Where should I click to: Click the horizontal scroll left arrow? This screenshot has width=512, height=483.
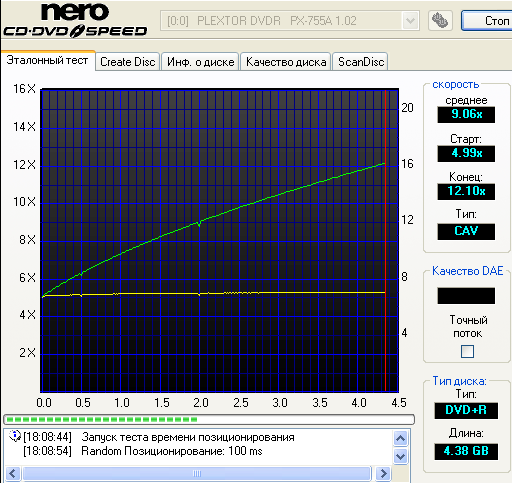click(x=13, y=473)
